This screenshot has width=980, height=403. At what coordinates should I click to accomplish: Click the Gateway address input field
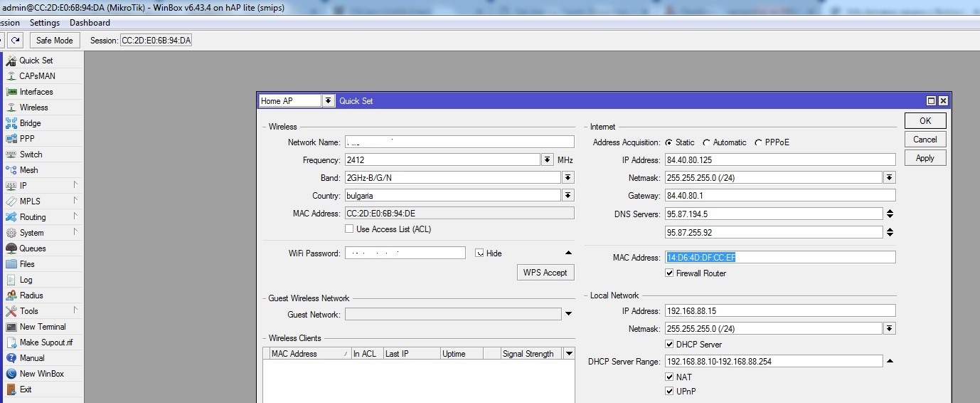[779, 196]
